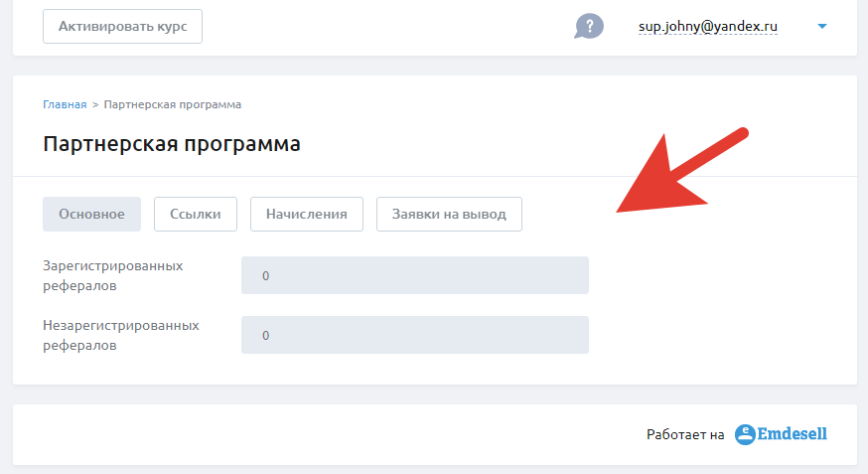
Task: Click the Активировать курс button
Action: [122, 26]
